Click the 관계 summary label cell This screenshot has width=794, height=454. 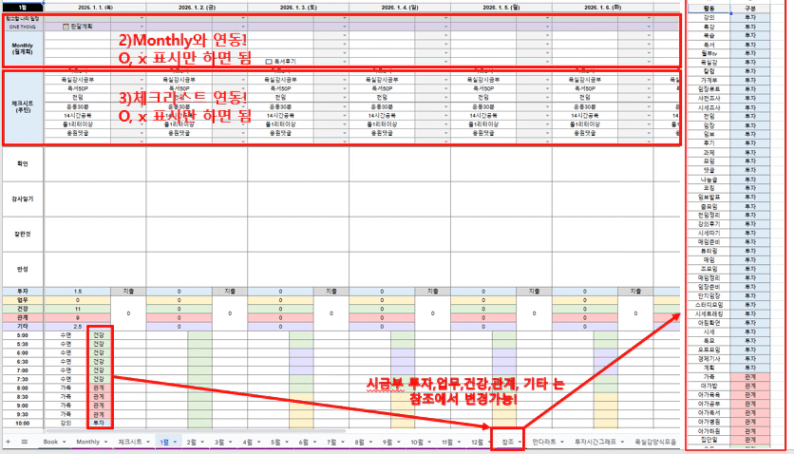point(22,318)
